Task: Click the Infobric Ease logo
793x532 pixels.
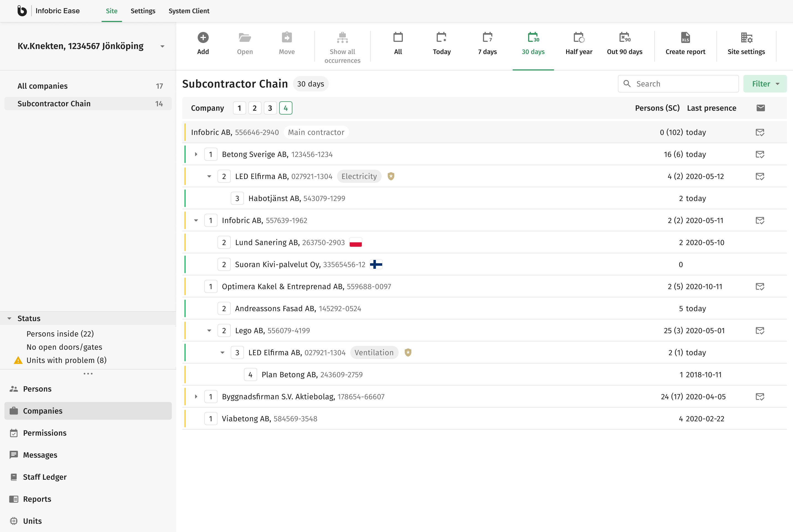Action: pyautogui.click(x=22, y=11)
